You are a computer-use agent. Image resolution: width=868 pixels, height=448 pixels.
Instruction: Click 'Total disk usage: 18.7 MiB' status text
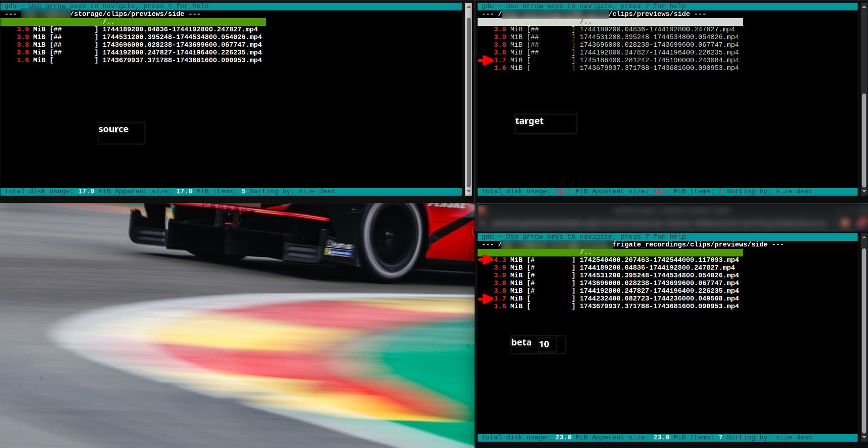[x=535, y=192]
